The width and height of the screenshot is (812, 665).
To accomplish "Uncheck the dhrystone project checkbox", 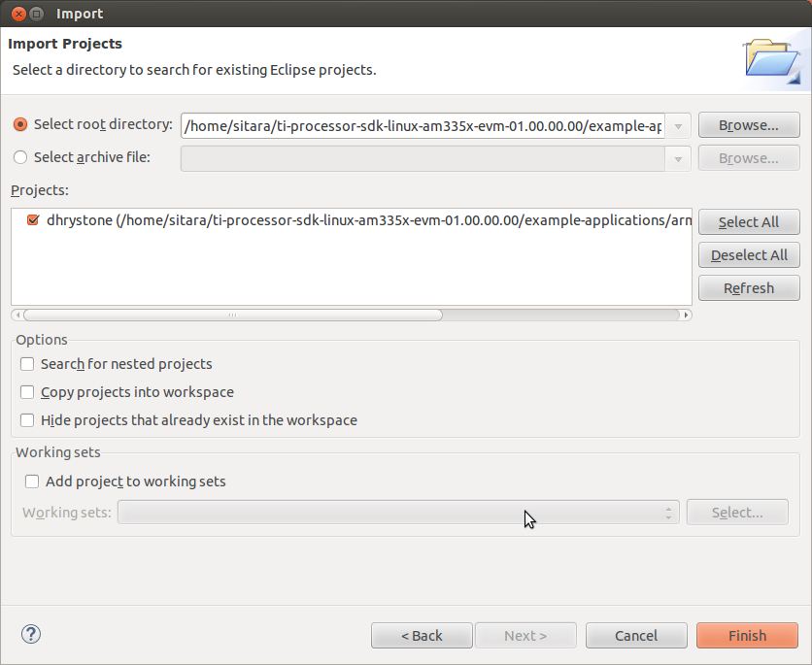I will point(34,220).
